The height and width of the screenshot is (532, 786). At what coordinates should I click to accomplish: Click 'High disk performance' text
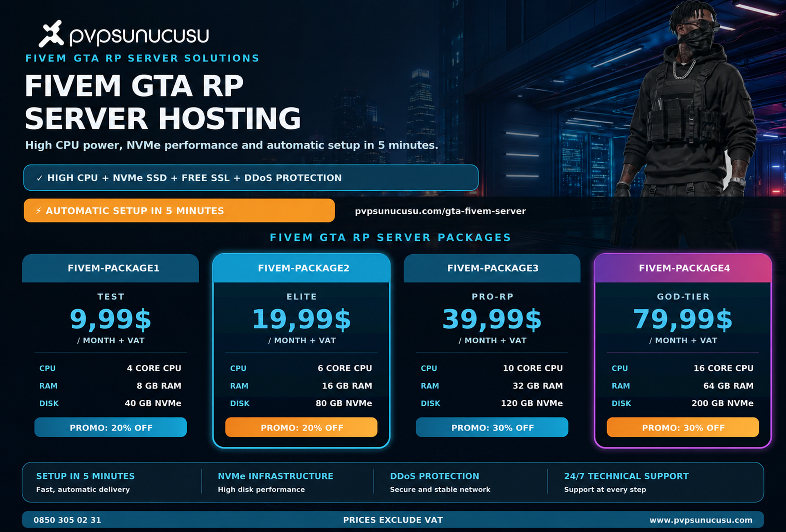pyautogui.click(x=261, y=489)
